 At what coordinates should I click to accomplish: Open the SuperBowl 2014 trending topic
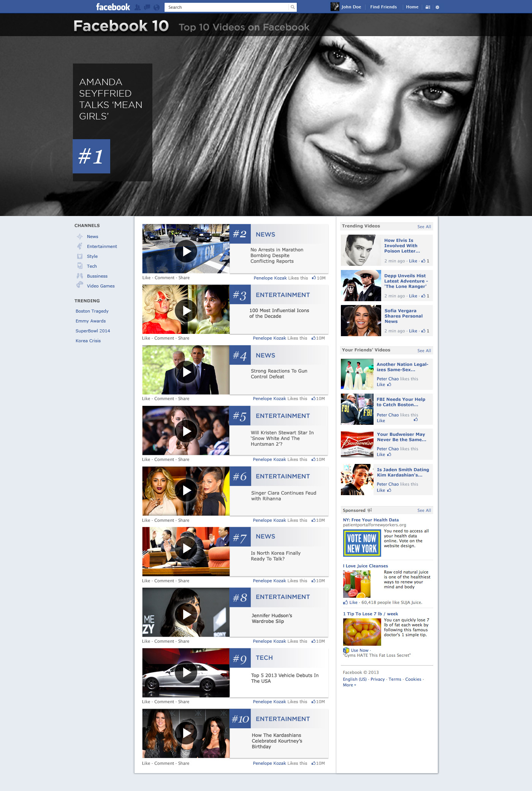pyautogui.click(x=93, y=331)
